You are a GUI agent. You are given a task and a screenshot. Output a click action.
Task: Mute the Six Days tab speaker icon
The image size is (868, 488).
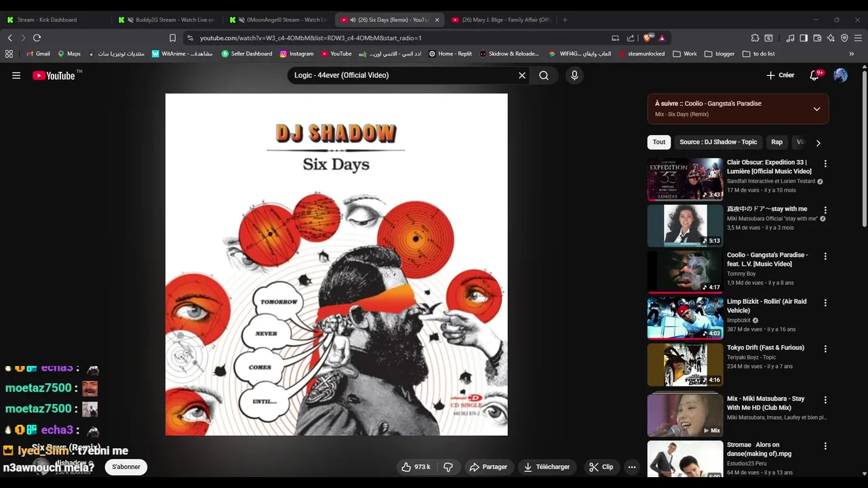coord(353,20)
